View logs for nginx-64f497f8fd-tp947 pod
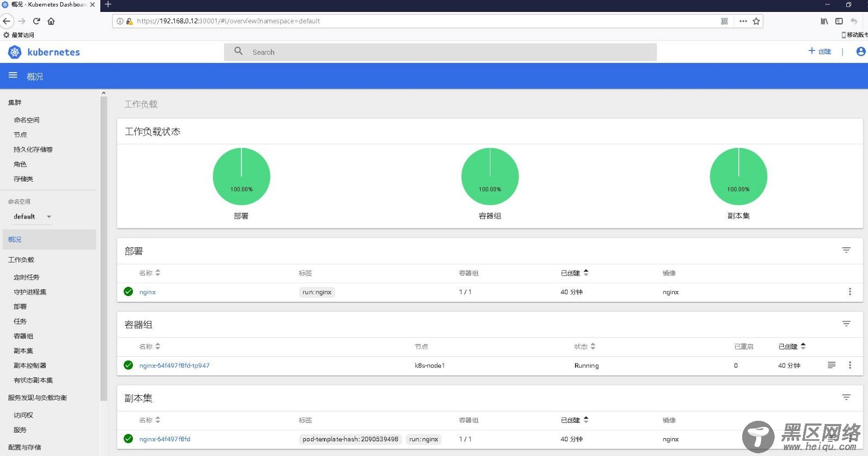868x456 pixels. [x=832, y=365]
